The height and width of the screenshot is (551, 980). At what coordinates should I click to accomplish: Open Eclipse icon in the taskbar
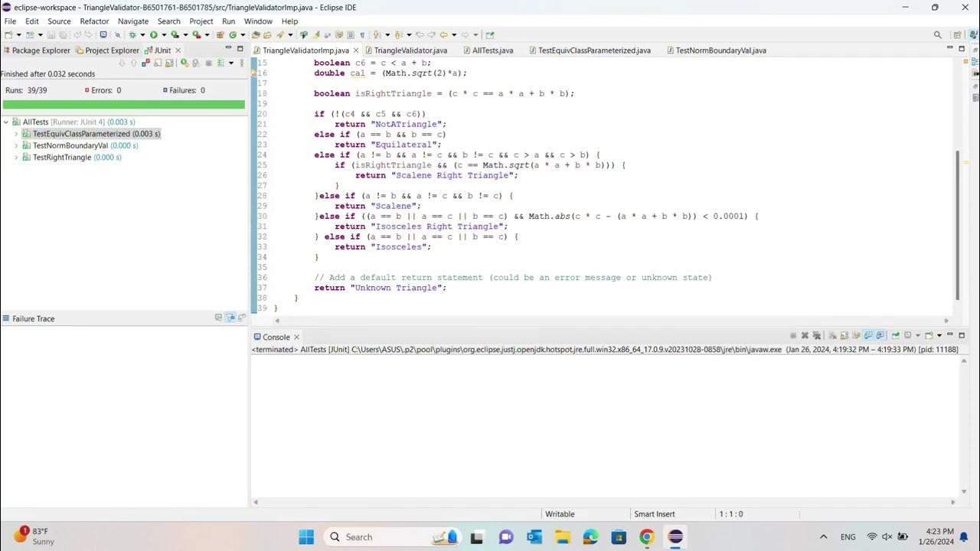coord(675,536)
